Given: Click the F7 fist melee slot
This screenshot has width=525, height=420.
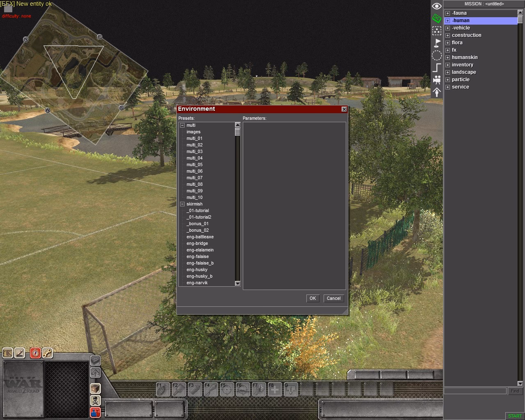Looking at the screenshot, I should coord(259,389).
